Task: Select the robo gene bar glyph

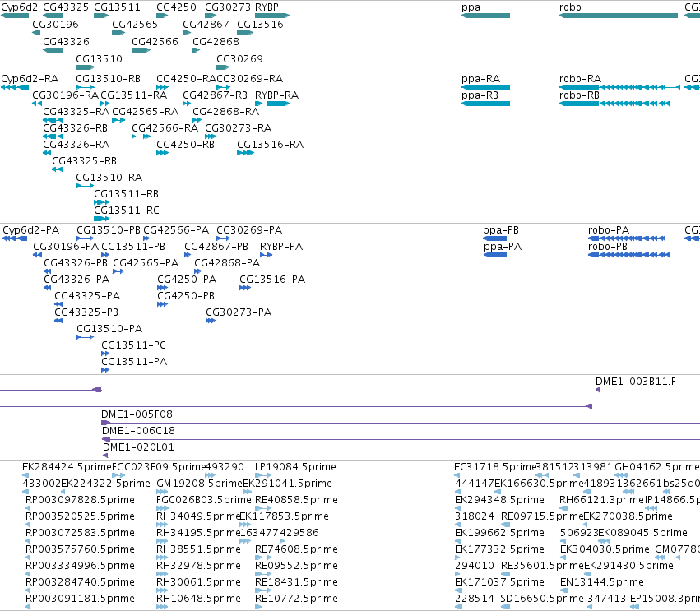Action: 619,16
